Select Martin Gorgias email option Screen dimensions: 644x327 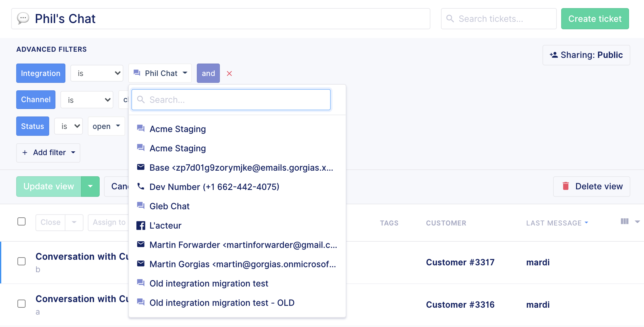(x=237, y=264)
